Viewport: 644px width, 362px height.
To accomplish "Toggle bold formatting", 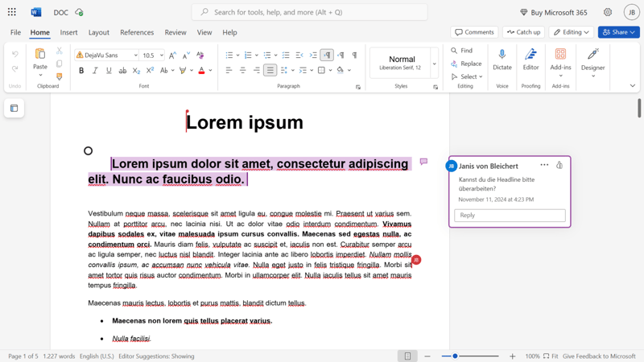I will (81, 71).
